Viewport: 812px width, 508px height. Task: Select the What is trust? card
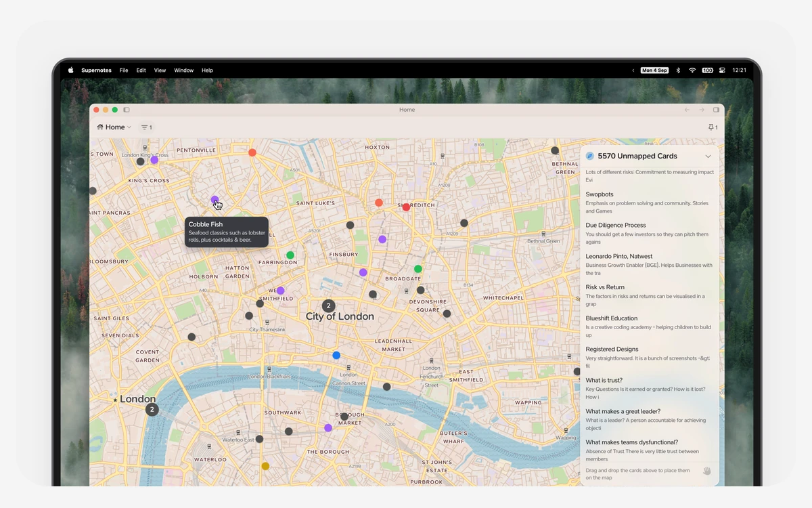tap(649, 389)
